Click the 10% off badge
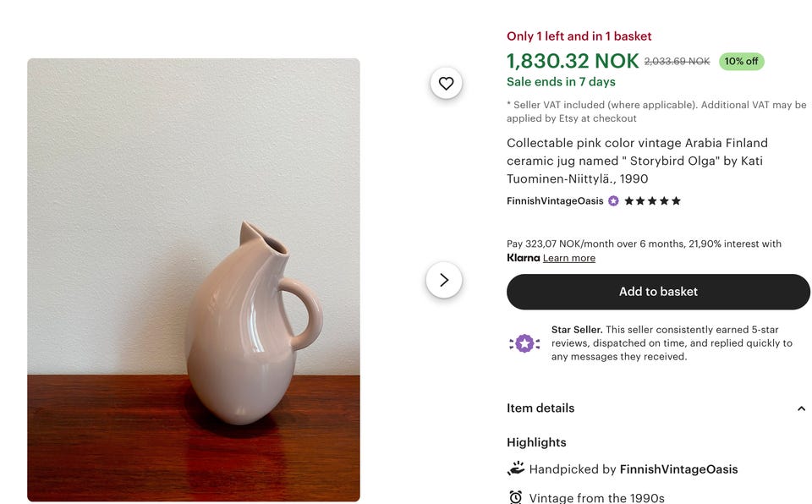The height and width of the screenshot is (504, 812). tap(741, 62)
